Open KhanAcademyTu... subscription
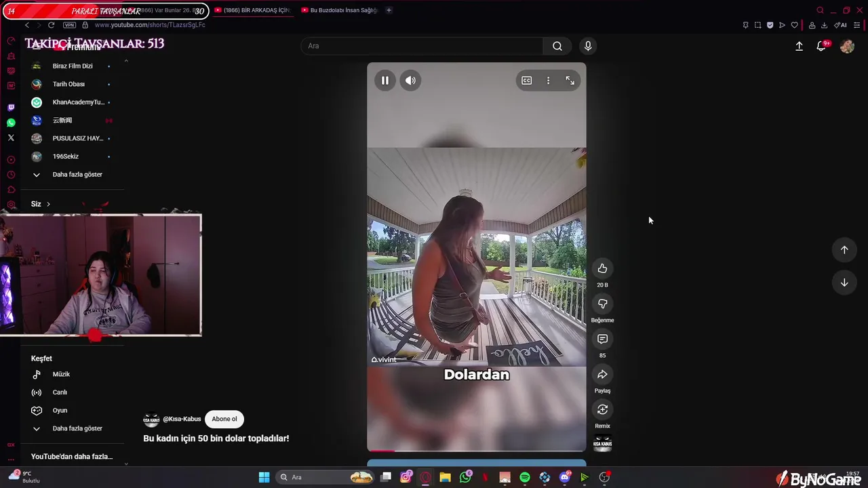 coord(78,102)
